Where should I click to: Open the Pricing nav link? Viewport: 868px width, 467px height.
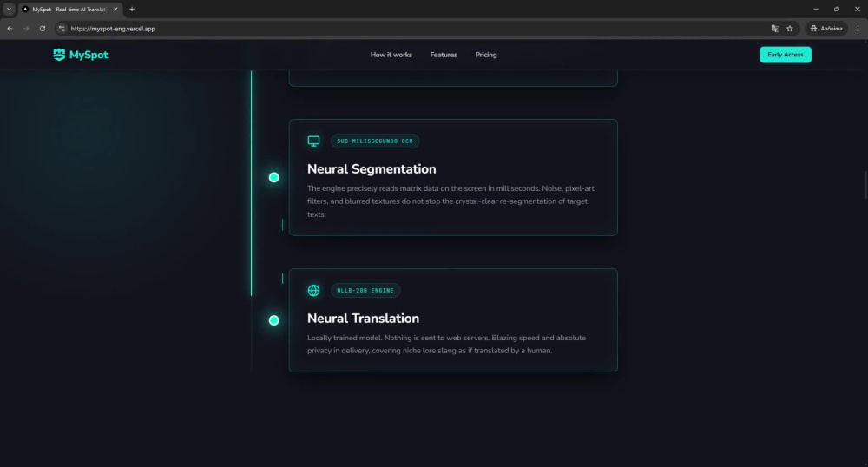point(486,55)
